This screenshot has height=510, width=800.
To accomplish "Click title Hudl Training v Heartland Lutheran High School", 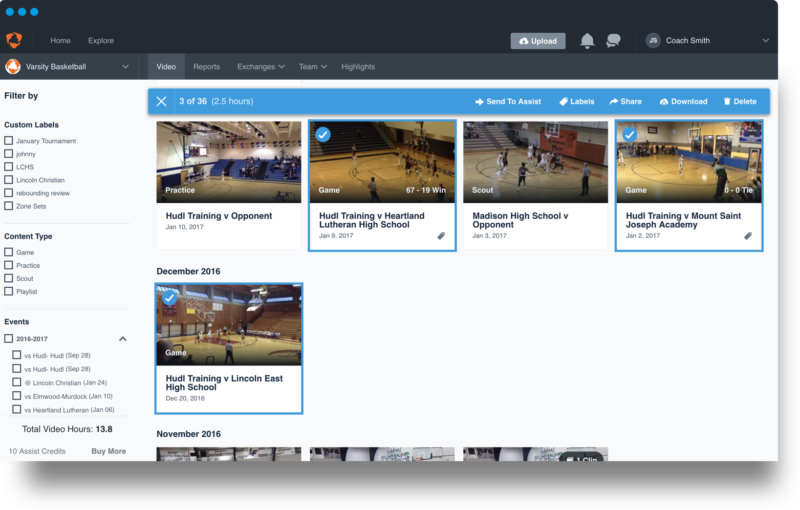I will tap(371, 220).
